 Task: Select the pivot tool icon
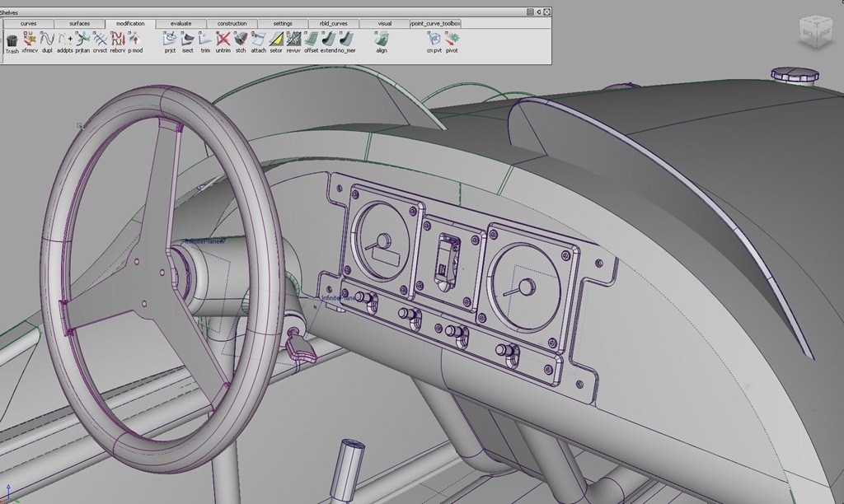(452, 39)
